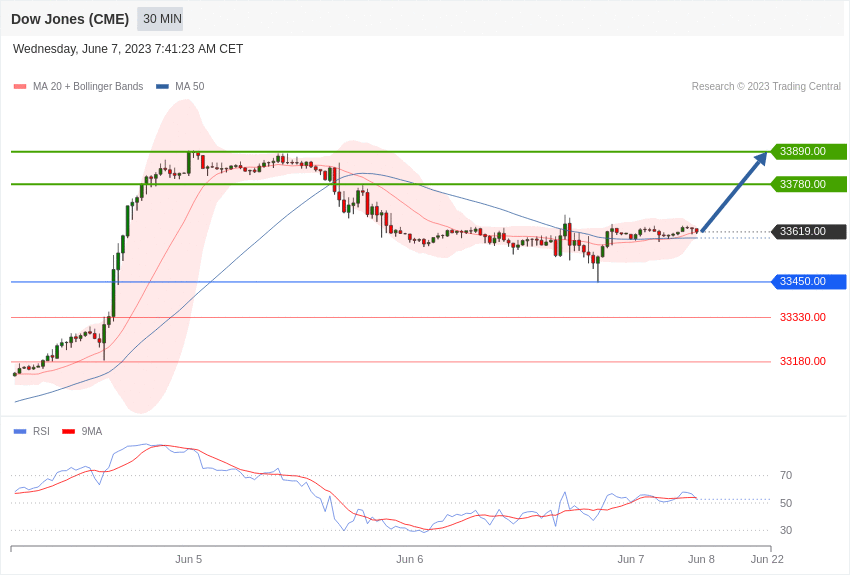Viewport: 850px width, 576px height.
Task: Select the Jun 22 date axis label
Action: [767, 559]
